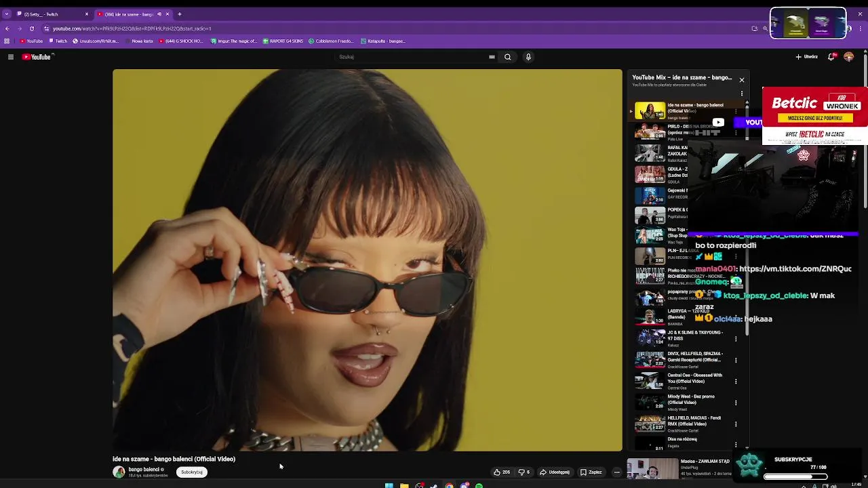
Task: Close the Setty_ Twitch tab
Action: 86,14
